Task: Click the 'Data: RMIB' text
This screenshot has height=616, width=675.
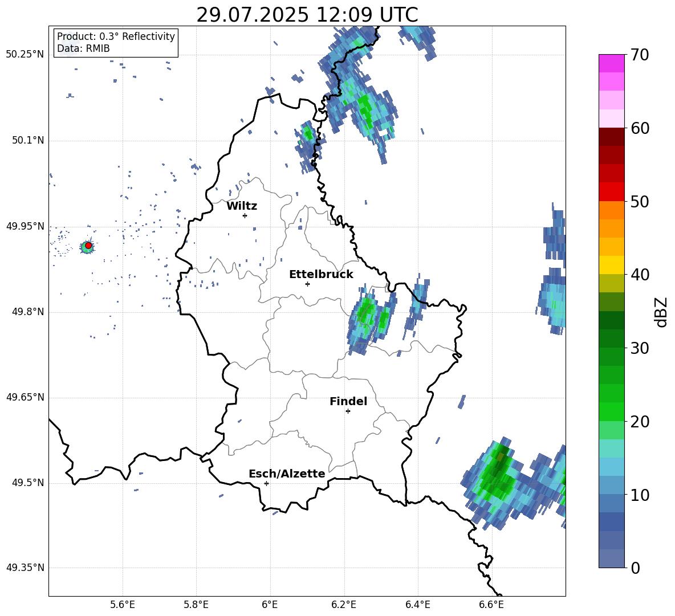Action: tap(83, 48)
